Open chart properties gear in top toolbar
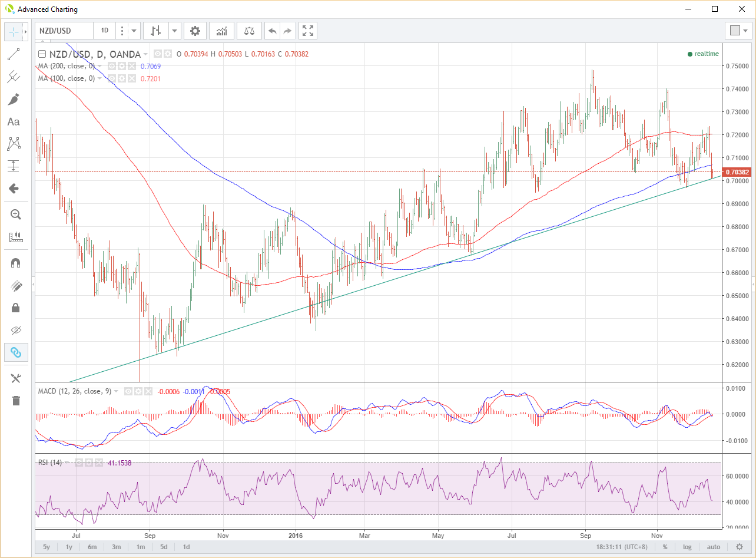Image resolution: width=756 pixels, height=558 pixels. point(195,31)
